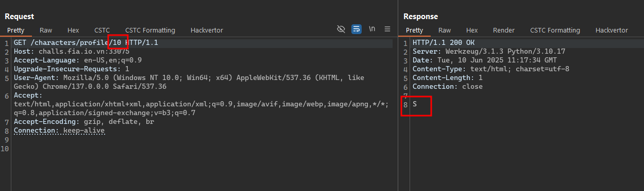
Task: Click the Accept-Language header line
Action: click(x=78, y=60)
